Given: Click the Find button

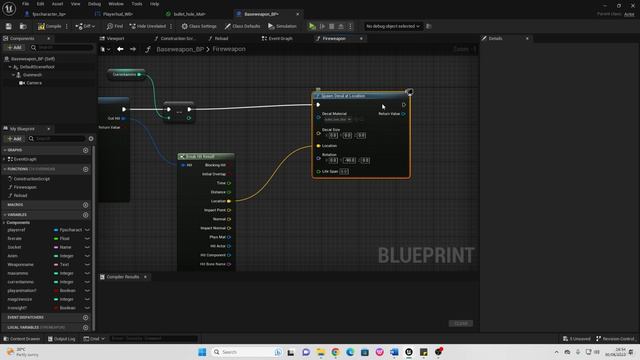Looking at the screenshot, I should tap(115, 26).
